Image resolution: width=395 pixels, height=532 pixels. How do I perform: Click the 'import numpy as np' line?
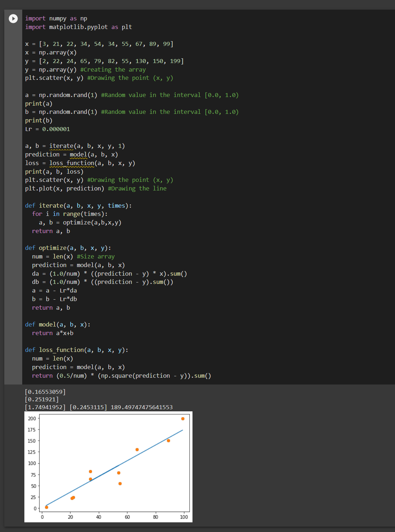pyautogui.click(x=56, y=19)
